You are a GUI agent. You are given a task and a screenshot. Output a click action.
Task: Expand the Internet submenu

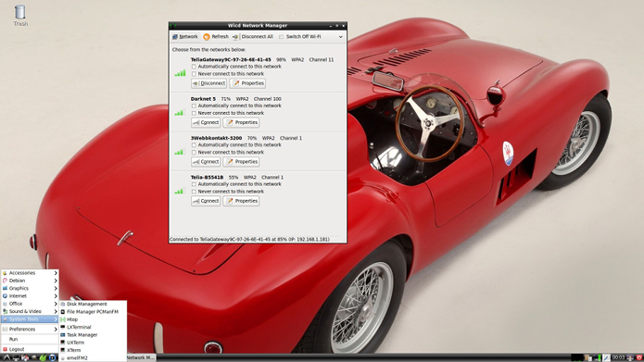30,296
